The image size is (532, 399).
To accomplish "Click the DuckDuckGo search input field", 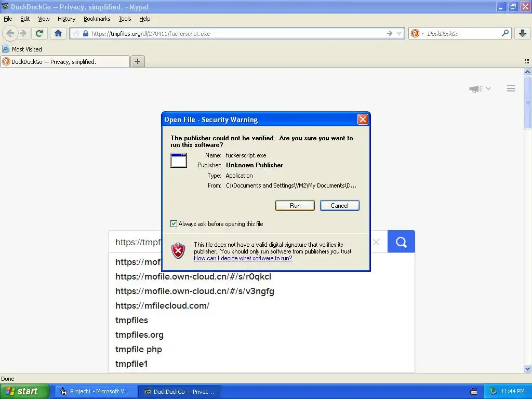I will [x=138, y=242].
